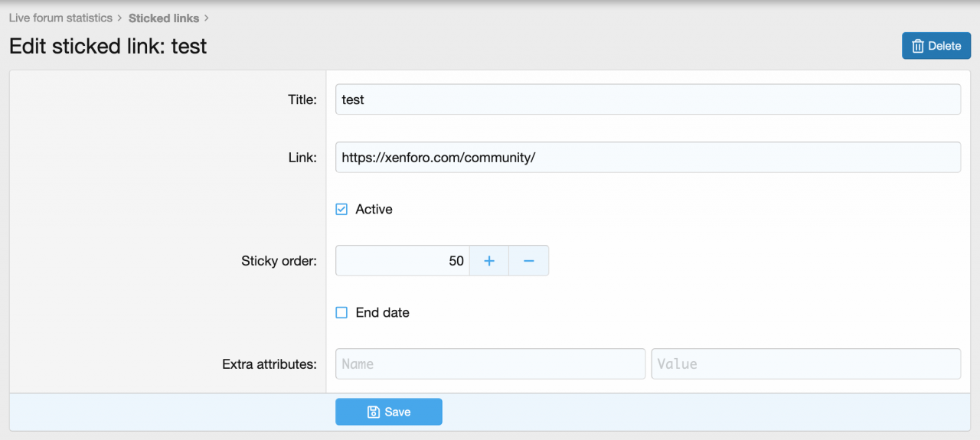Screen dimensions: 980x440
Task: Go to Sticked links breadcrumb
Action: (164, 18)
